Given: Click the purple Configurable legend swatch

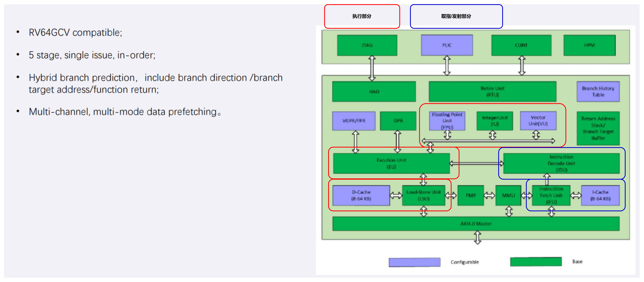Looking at the screenshot, I should [414, 262].
